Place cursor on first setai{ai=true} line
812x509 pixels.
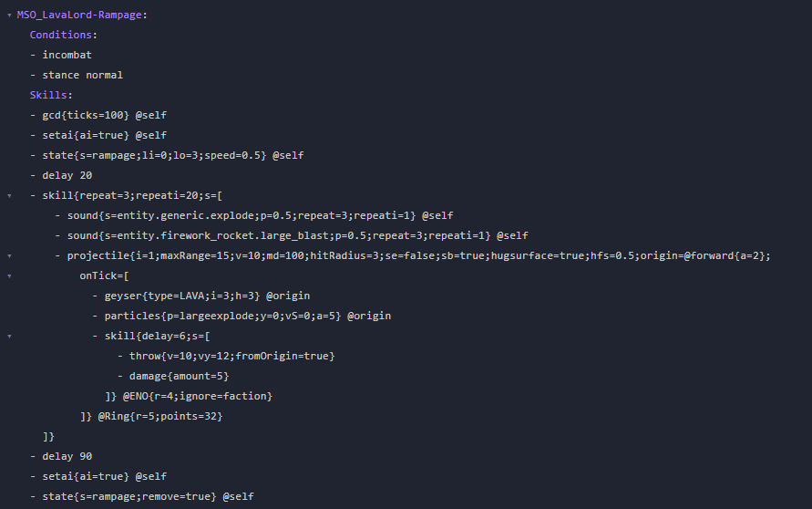[91, 135]
